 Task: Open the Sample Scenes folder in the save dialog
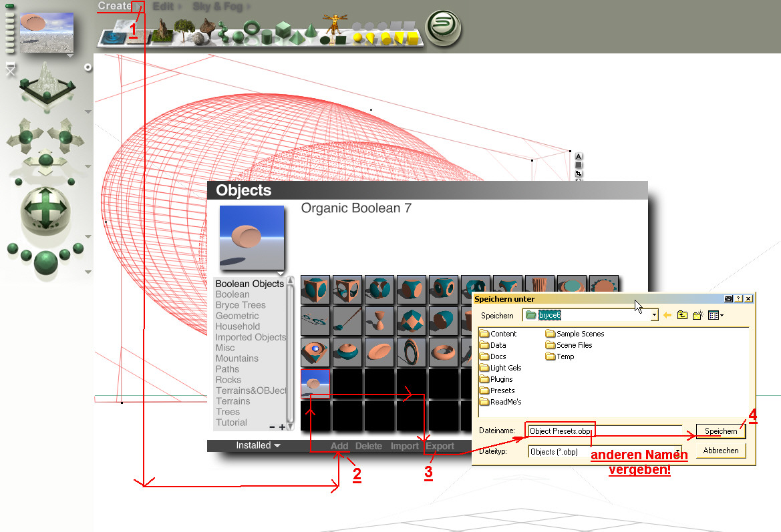(575, 334)
